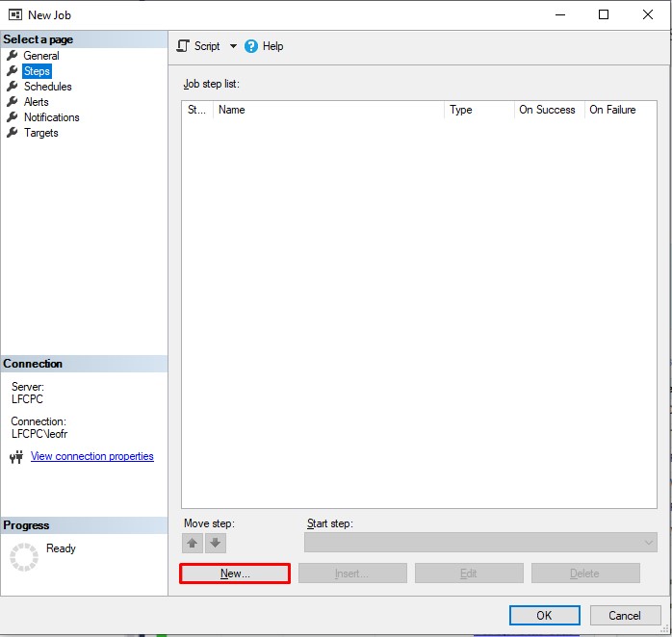Click the Start step label
The image size is (672, 637).
point(329,523)
